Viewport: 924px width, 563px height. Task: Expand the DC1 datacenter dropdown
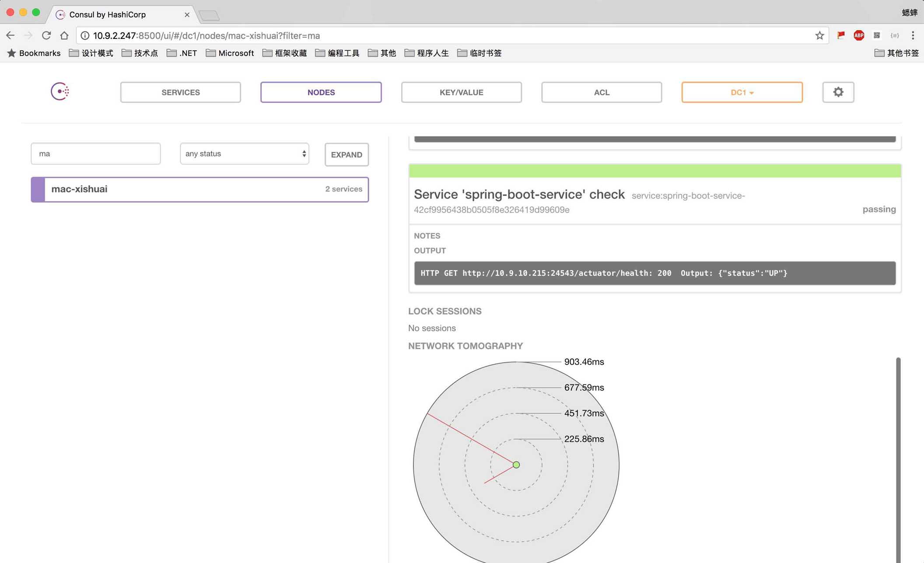coord(742,92)
